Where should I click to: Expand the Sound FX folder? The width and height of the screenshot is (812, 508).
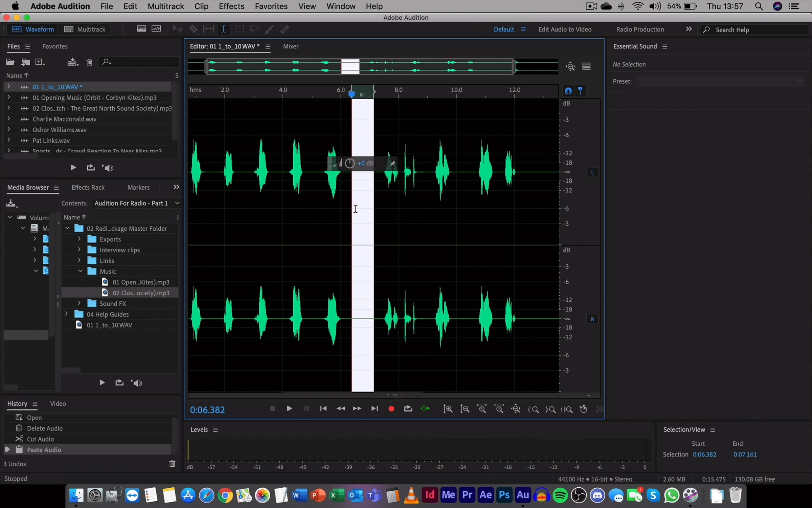(x=79, y=303)
